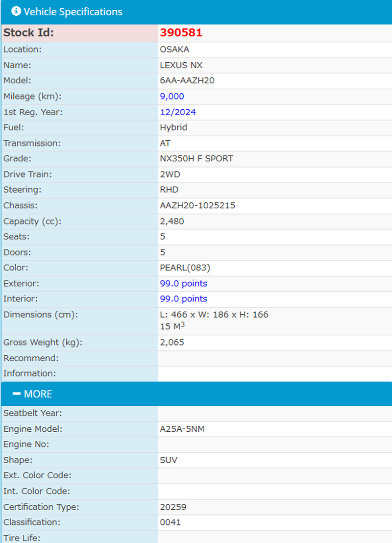Screen dimensions: 392x543
Task: Click the Information: label
Action: point(30,373)
